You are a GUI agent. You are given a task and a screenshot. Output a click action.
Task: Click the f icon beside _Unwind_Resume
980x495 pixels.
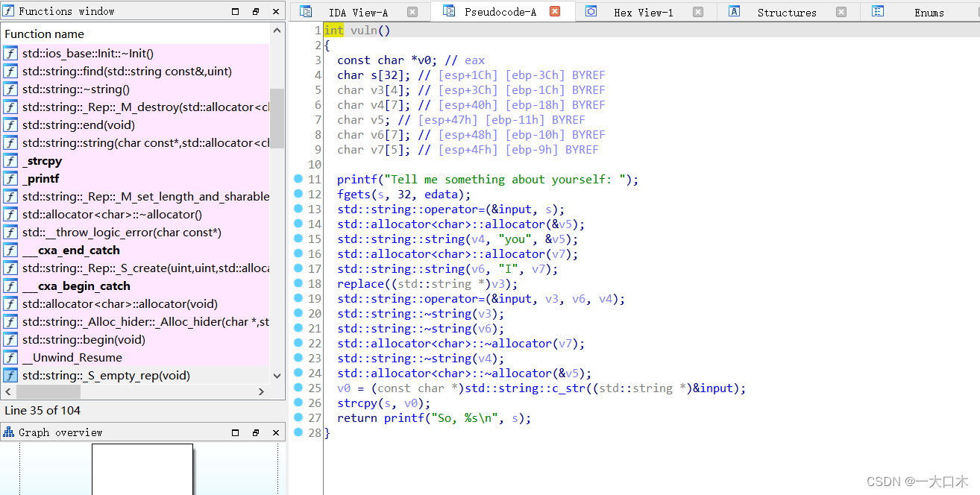pyautogui.click(x=10, y=357)
